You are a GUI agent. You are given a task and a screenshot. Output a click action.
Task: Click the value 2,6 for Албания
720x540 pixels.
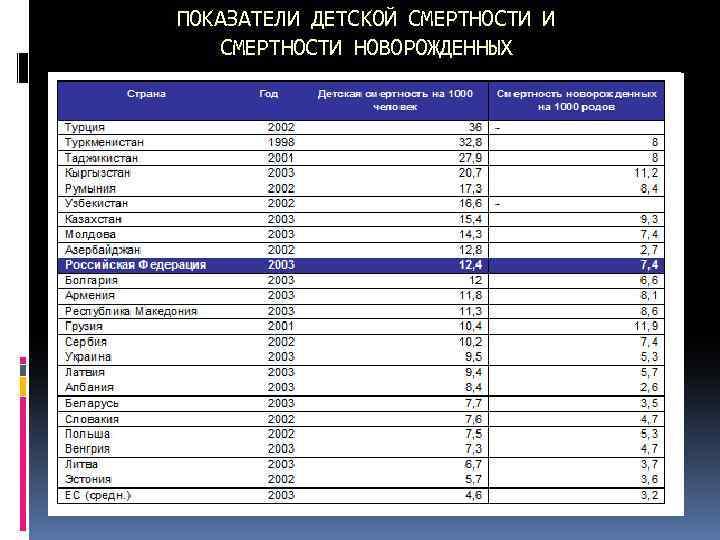tap(649, 387)
